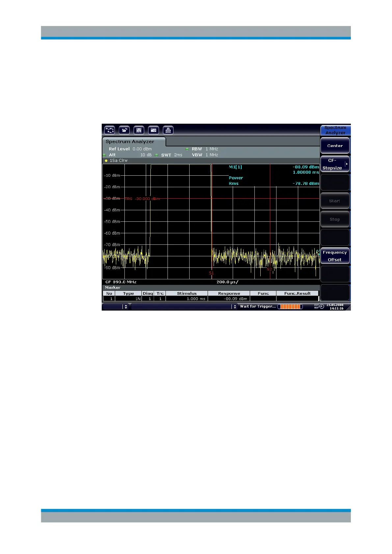Click the Response column header
Viewport: 392px width, 554px height.
pyautogui.click(x=229, y=293)
